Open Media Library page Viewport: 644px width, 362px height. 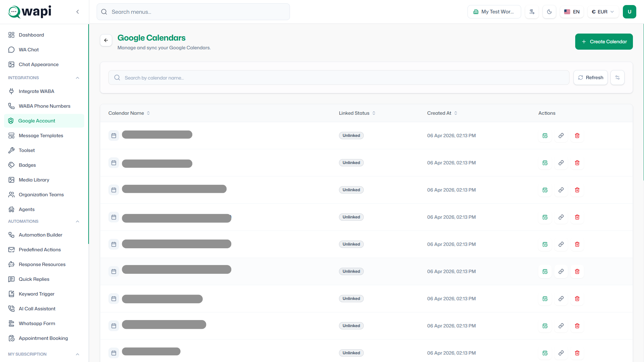44,180
